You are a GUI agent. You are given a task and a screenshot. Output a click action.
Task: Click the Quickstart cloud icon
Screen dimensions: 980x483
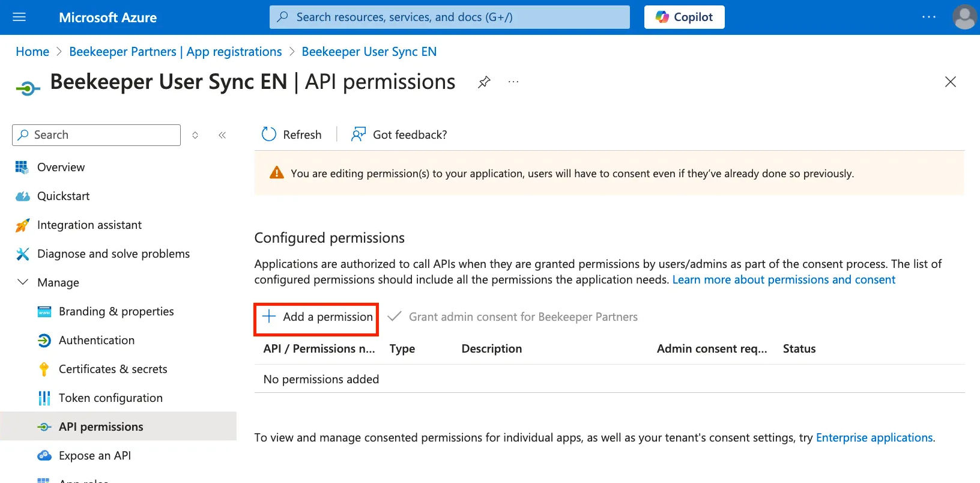coord(22,196)
